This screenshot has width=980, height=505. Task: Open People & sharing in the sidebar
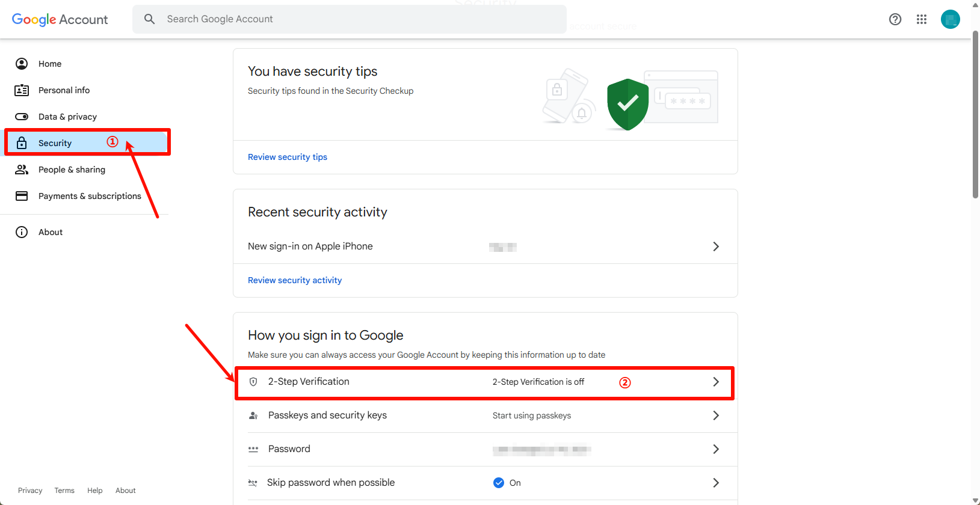72,170
